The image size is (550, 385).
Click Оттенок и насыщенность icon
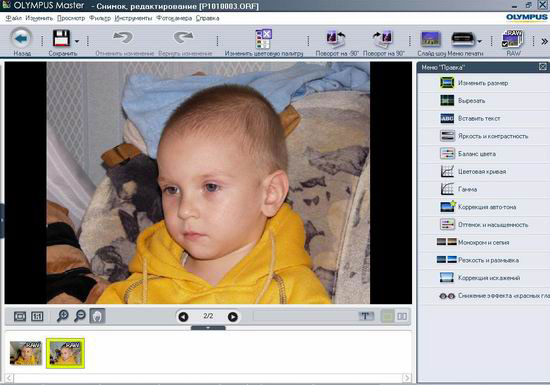pos(447,225)
